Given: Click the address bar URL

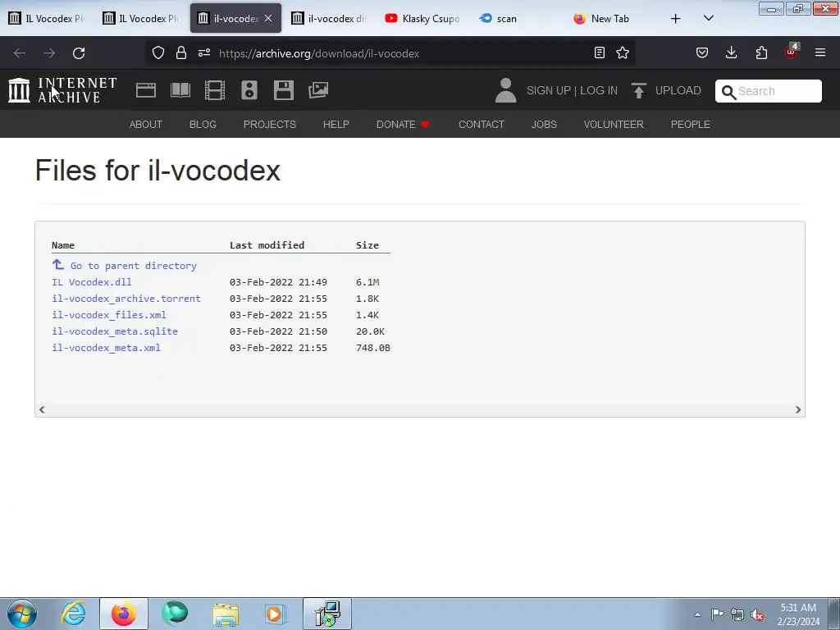Looking at the screenshot, I should (319, 53).
